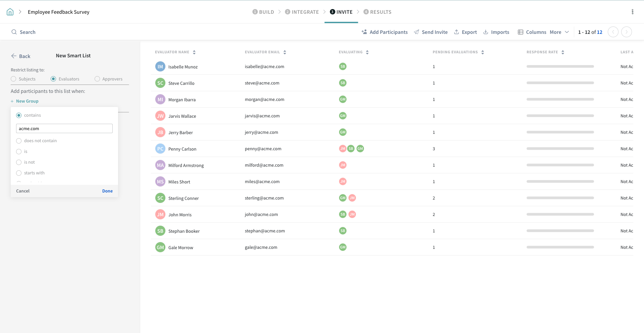Click Isabelle Munoz's IM avatar
The width and height of the screenshot is (644, 333).
click(x=160, y=67)
